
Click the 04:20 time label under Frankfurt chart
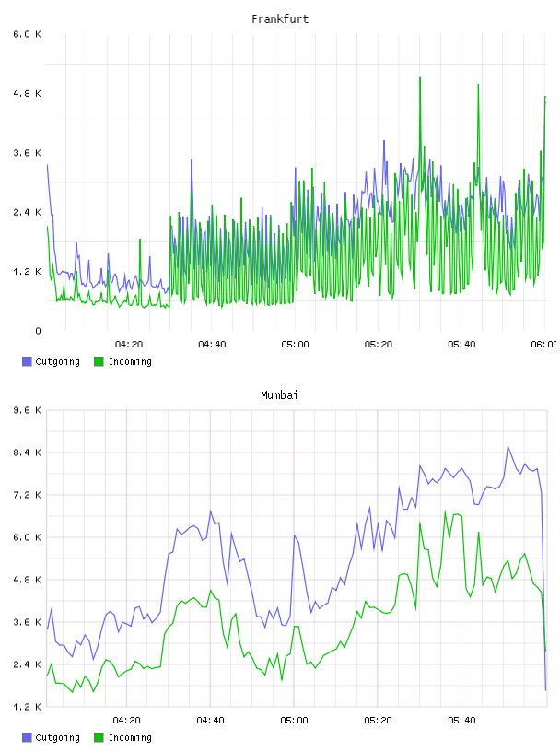coord(129,345)
